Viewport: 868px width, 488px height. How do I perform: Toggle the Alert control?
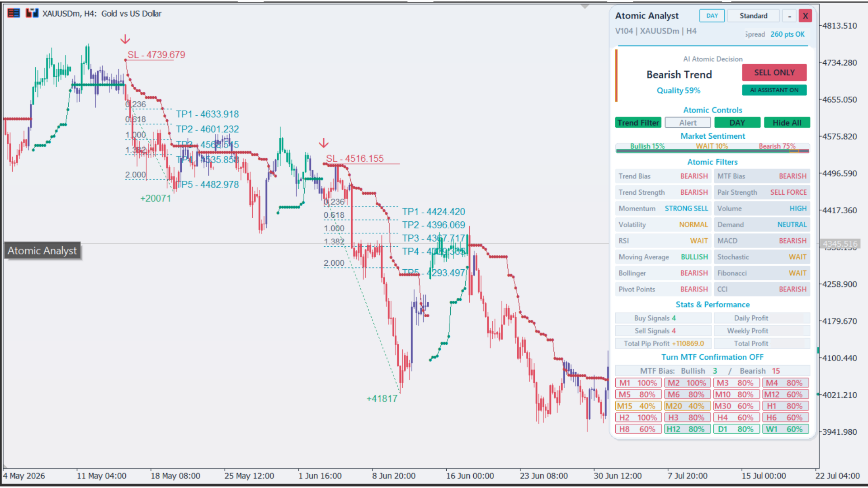[688, 122]
